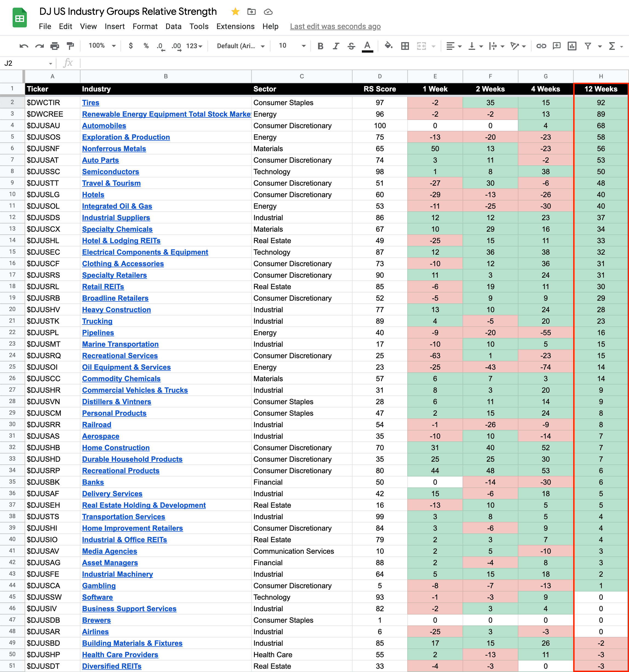Toggle italic formatting
This screenshot has width=629, height=672.
point(336,46)
